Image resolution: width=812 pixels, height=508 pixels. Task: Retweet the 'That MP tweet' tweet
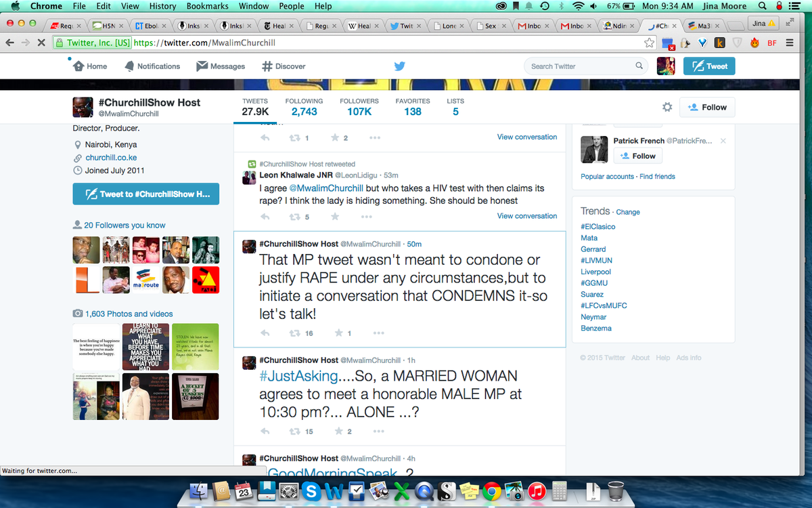[294, 333]
